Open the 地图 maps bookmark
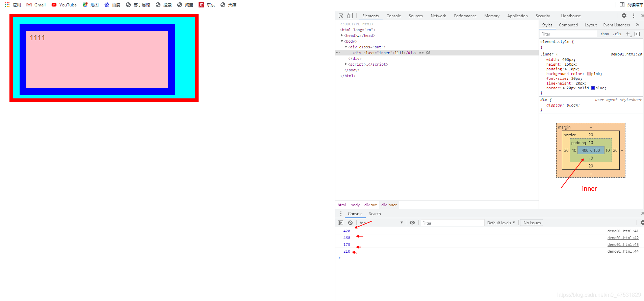The width and height of the screenshot is (644, 301). pos(91,5)
